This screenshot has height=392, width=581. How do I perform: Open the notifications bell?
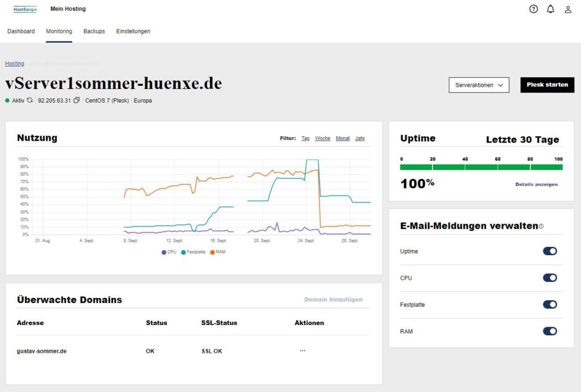click(x=550, y=9)
